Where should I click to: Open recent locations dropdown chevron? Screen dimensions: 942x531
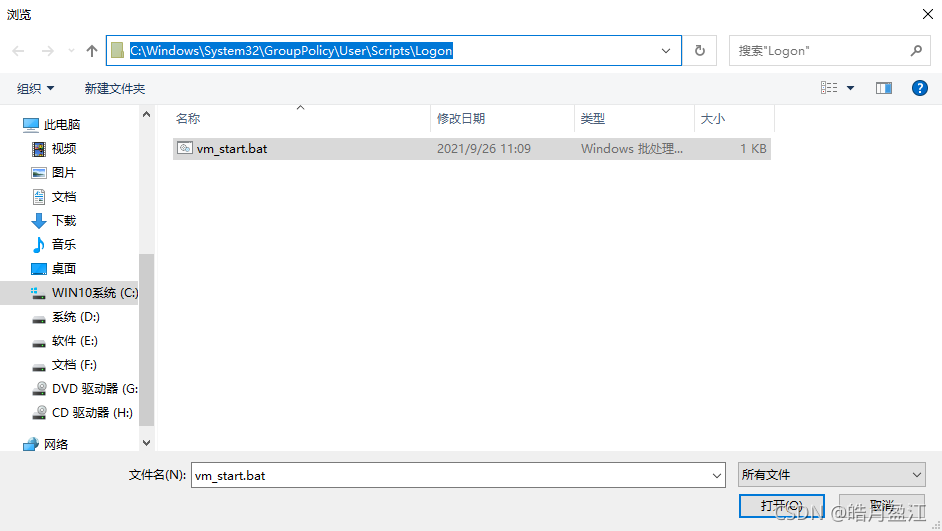[x=71, y=51]
